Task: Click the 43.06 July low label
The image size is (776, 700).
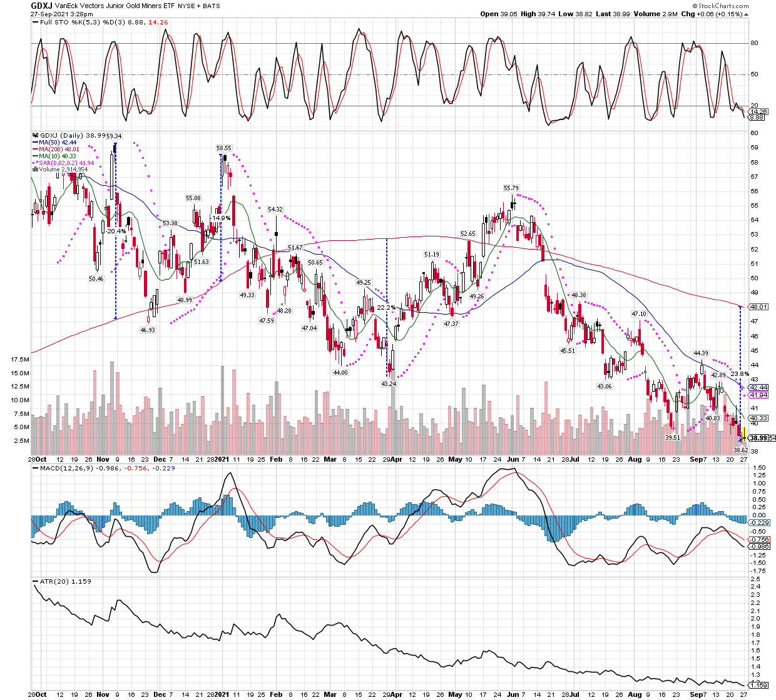Action: tap(605, 386)
